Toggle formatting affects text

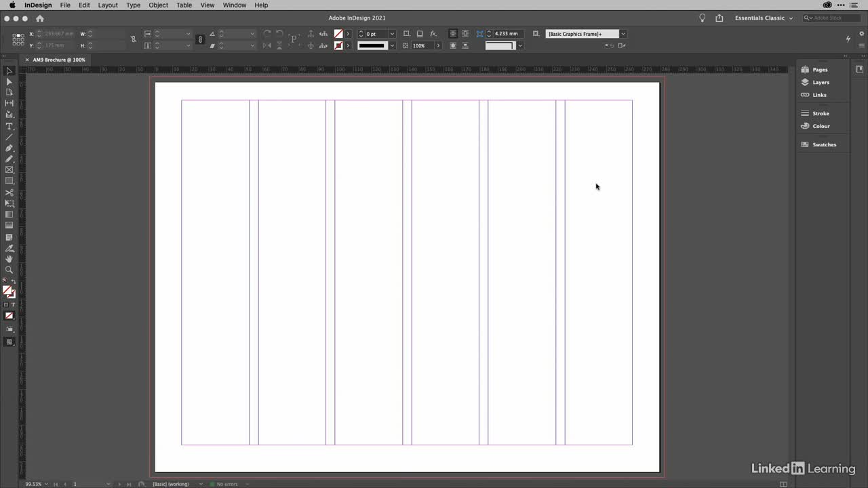click(13, 304)
